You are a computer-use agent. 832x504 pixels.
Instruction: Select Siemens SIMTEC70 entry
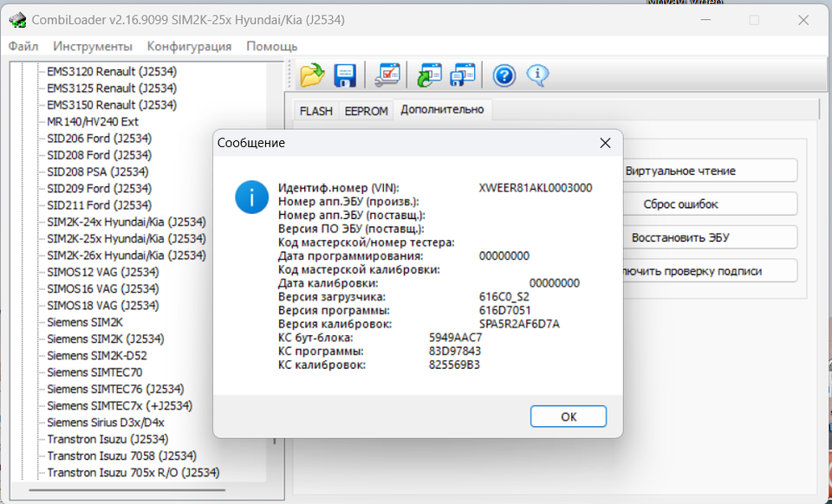94,372
